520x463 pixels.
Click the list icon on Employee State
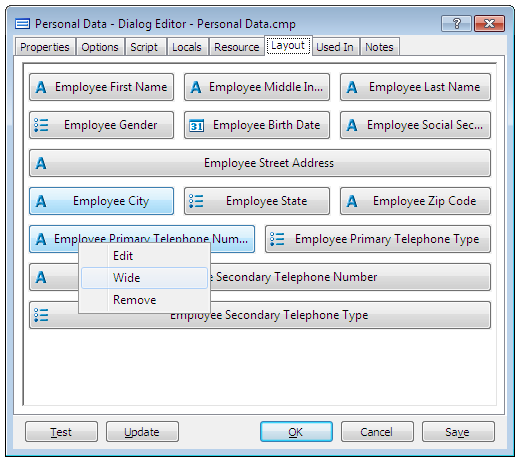click(196, 201)
